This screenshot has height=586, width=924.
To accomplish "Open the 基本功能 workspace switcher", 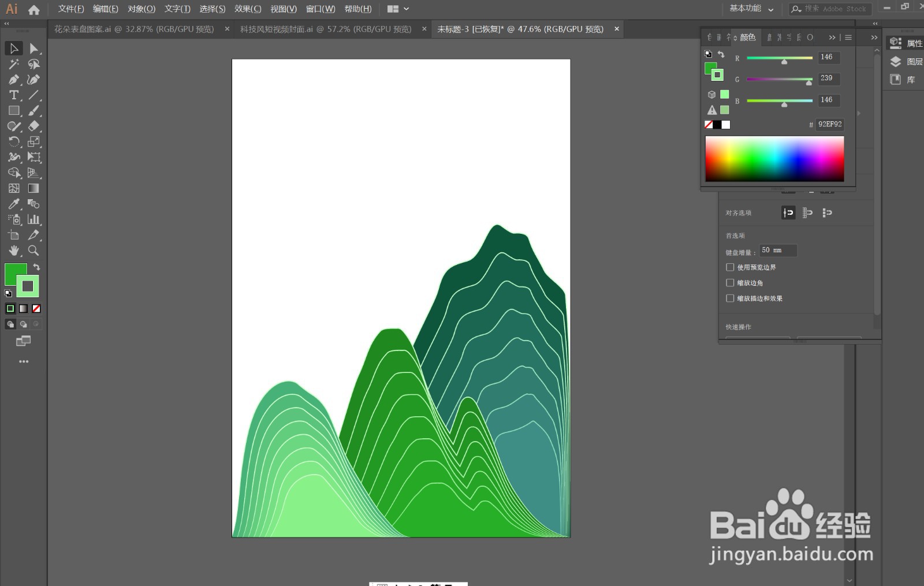I will 751,9.
